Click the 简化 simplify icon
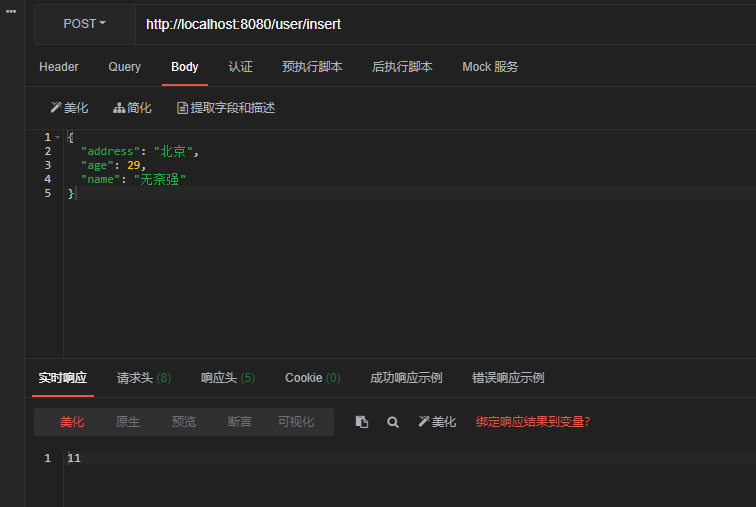 pos(119,108)
